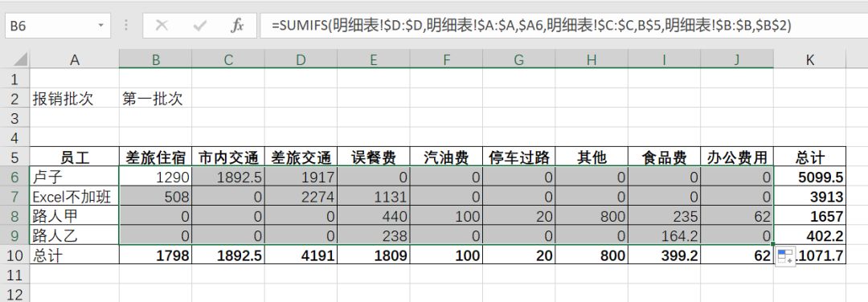Select column E header

(x=373, y=60)
